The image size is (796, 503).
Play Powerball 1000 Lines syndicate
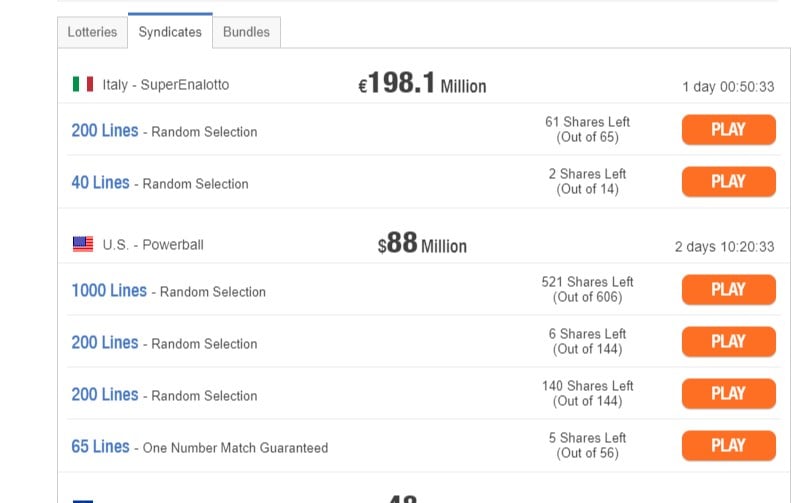728,289
